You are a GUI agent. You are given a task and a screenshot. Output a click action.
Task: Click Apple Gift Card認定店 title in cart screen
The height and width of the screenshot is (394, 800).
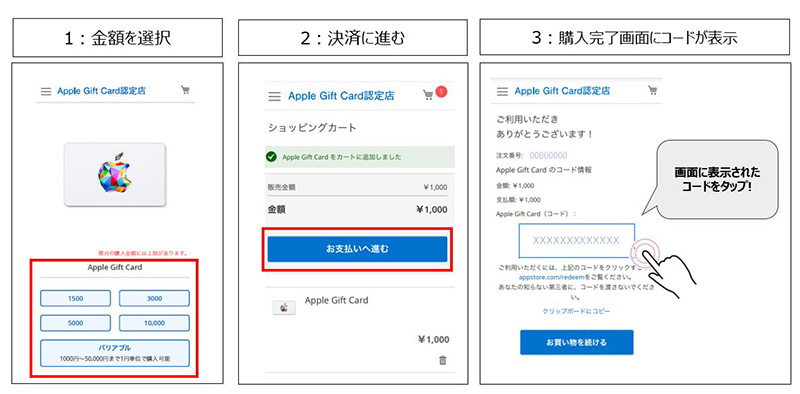click(x=341, y=96)
